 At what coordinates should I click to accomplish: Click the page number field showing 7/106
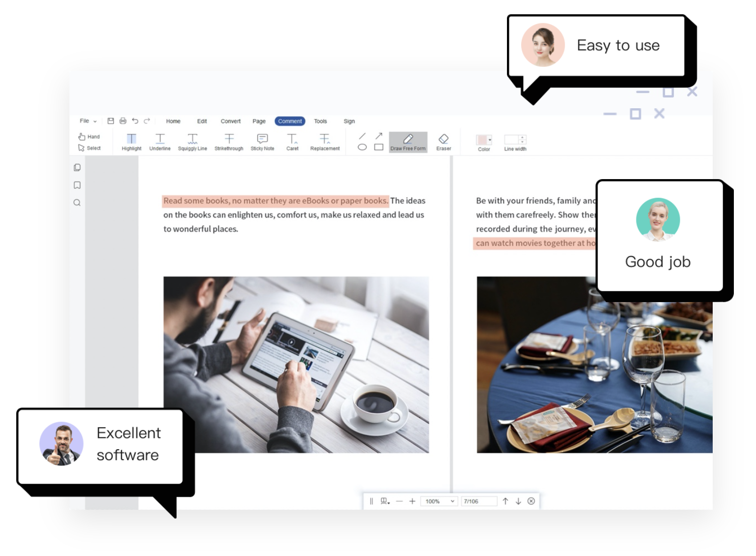478,501
